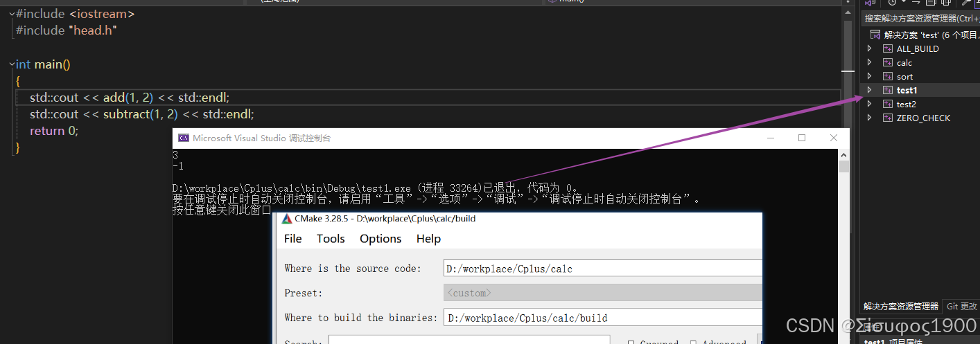Click the console output value 3
This screenshot has height=344, width=980.
(175, 155)
